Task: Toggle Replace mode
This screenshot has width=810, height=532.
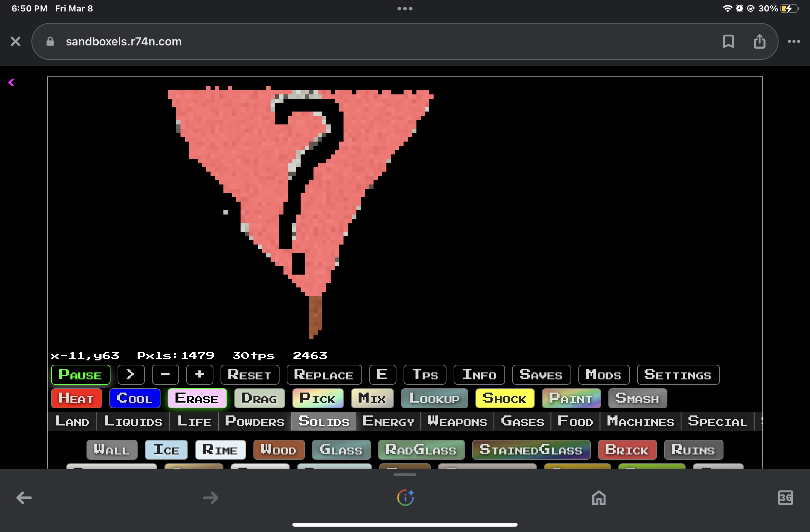Action: [x=324, y=375]
